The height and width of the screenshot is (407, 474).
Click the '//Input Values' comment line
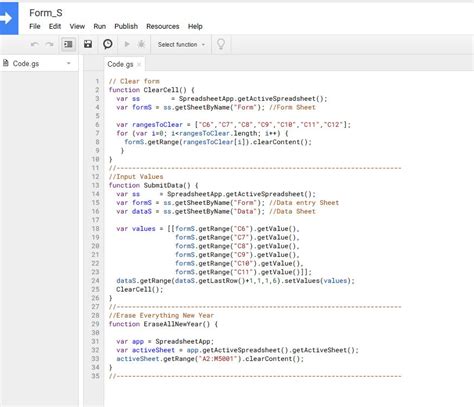(x=136, y=177)
